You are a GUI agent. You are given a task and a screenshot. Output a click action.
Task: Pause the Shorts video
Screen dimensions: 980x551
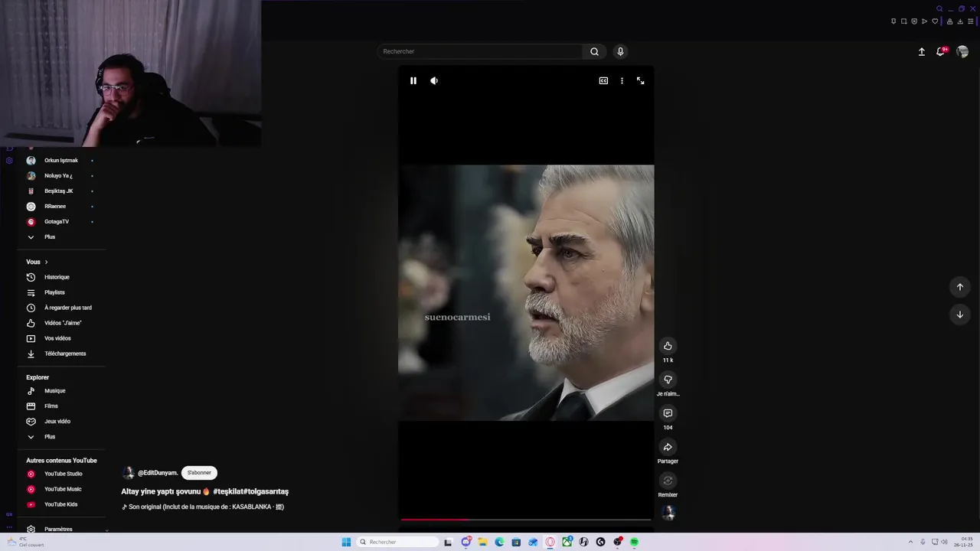[413, 80]
